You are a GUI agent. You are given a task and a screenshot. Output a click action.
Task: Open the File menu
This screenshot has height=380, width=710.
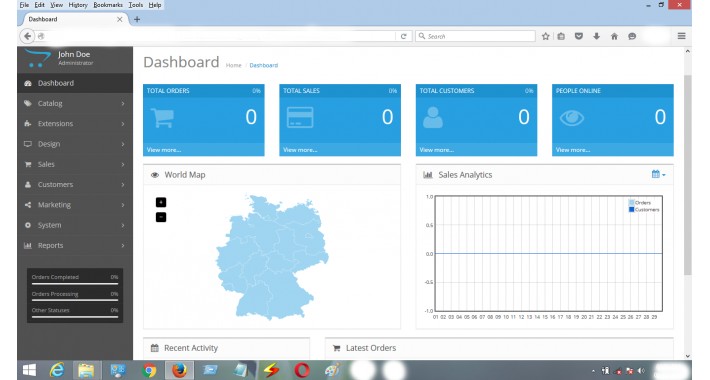24,5
